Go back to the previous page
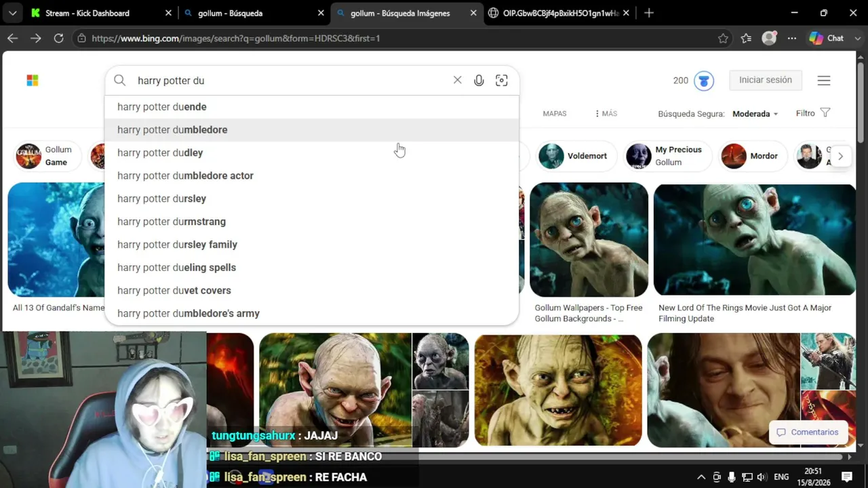The height and width of the screenshot is (488, 868). (12, 39)
